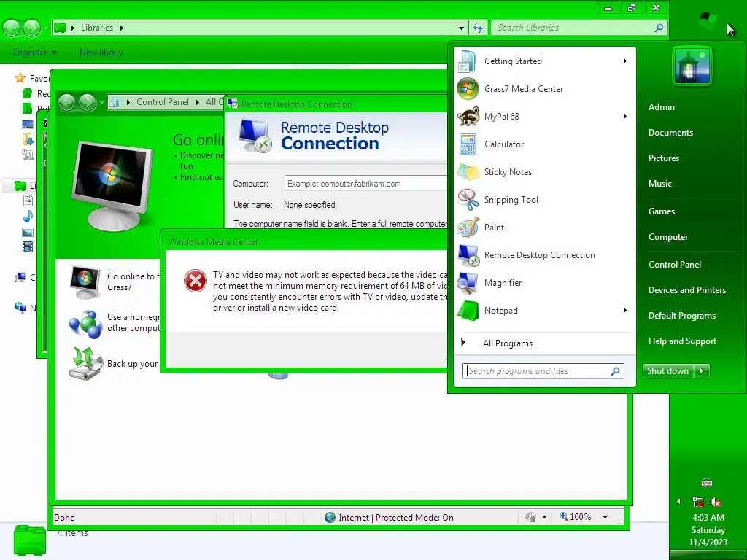
Task: Click the Shut down button
Action: [667, 371]
